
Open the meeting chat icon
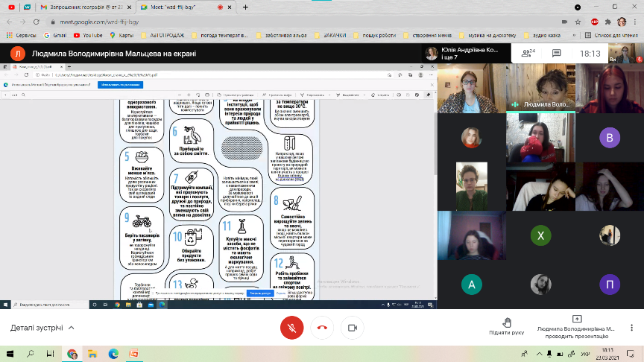pos(557,54)
